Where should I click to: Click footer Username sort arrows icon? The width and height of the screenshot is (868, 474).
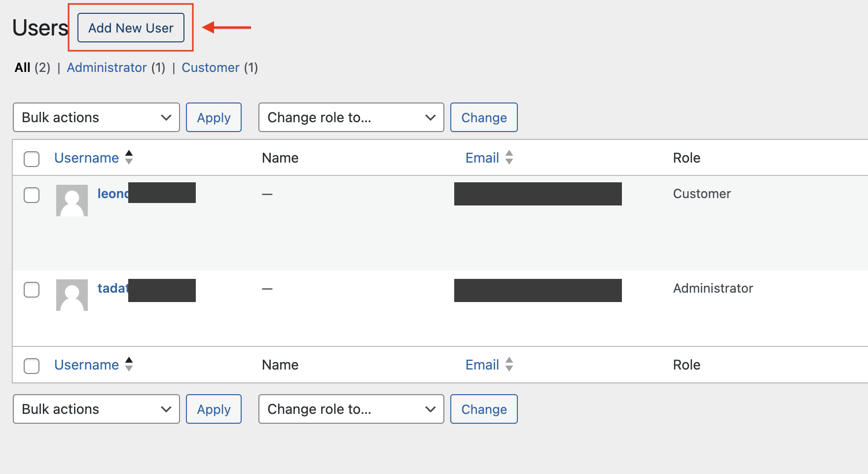129,365
